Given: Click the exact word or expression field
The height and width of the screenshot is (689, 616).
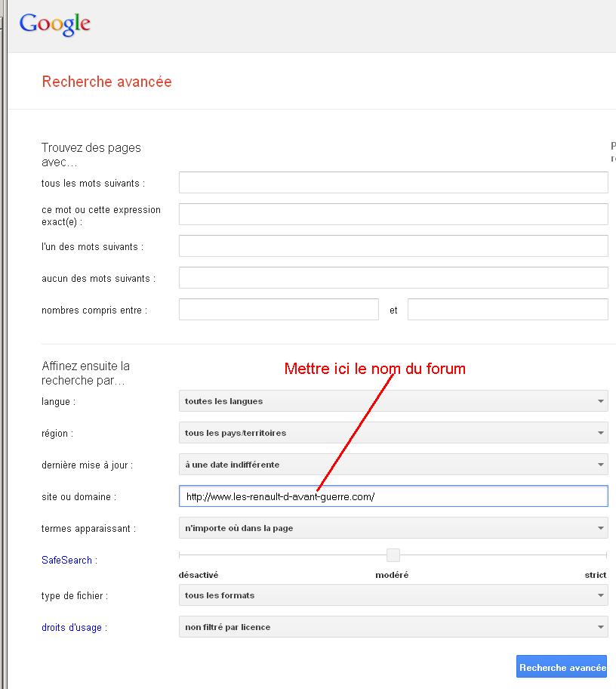Looking at the screenshot, I should [x=393, y=214].
